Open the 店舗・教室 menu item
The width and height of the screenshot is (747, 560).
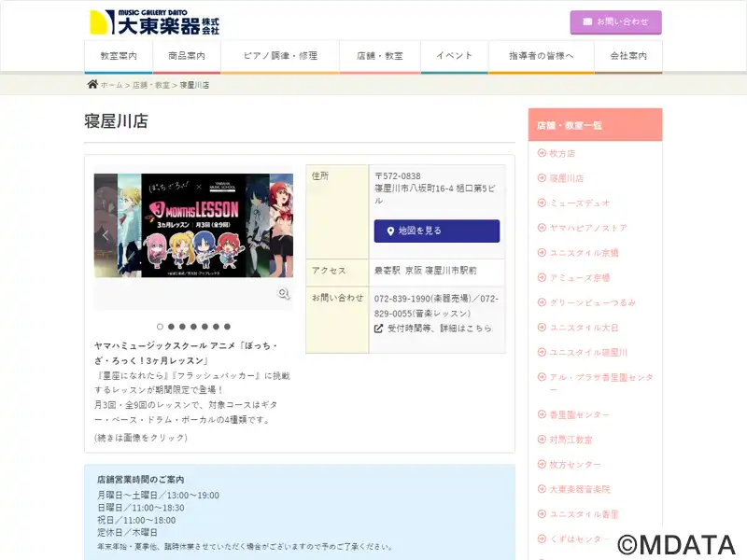click(x=380, y=56)
